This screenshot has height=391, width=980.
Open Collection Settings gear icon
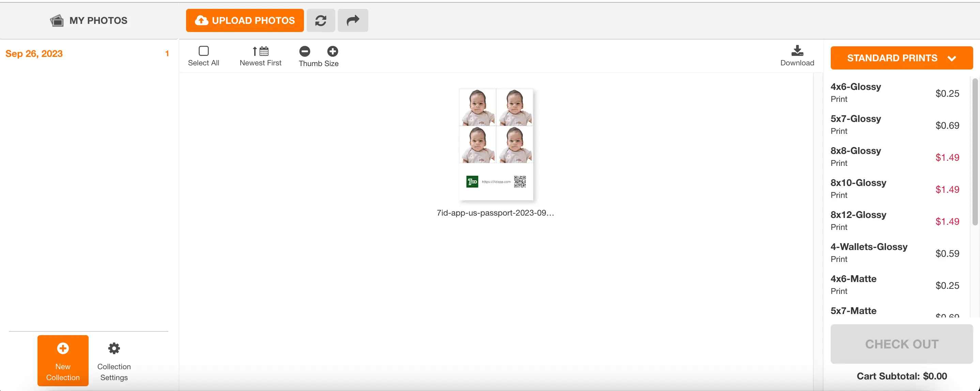coord(115,348)
